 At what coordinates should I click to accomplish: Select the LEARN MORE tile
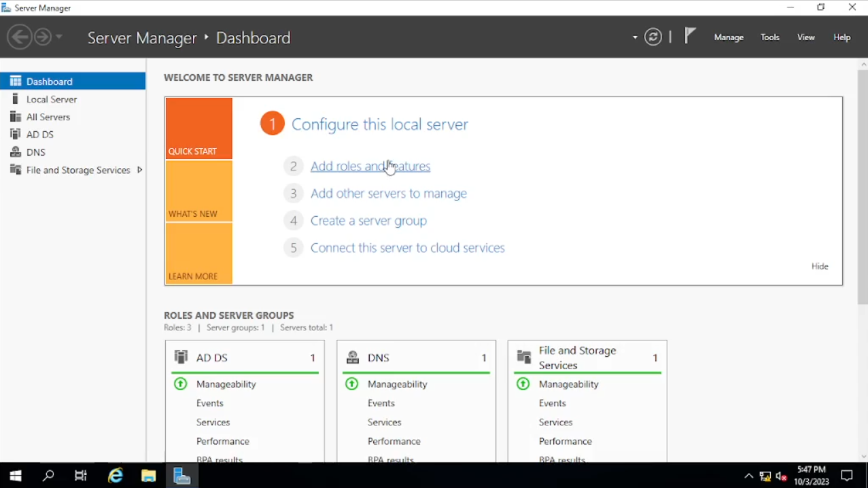[198, 254]
